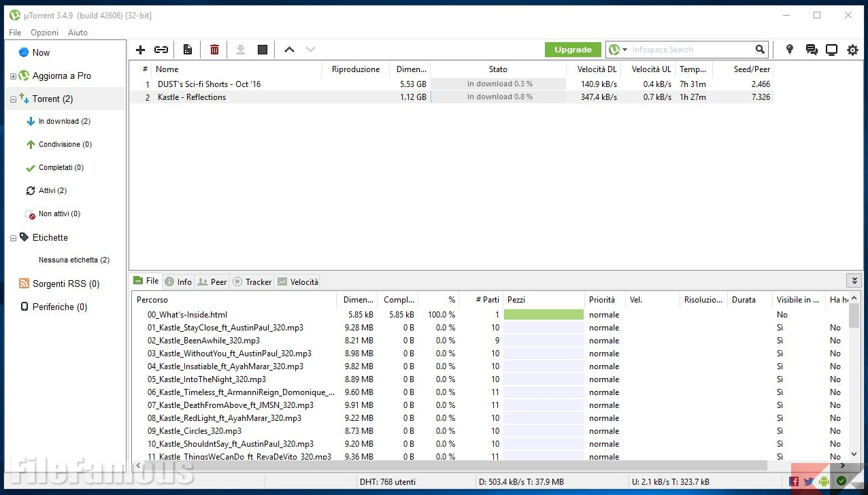Show Non attivi (0) torrents
This screenshot has width=868, height=495.
click(x=59, y=214)
